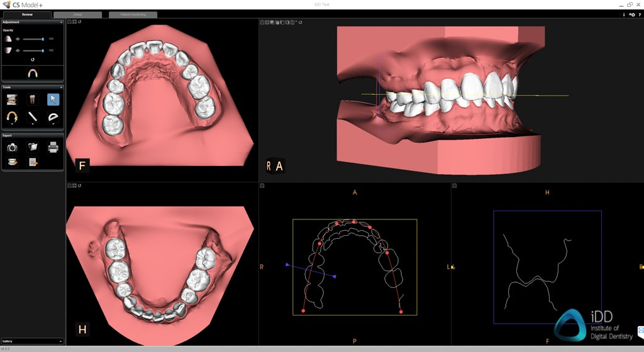Toggle lower jaw visibility eye icon
The width and height of the screenshot is (644, 352).
click(x=18, y=50)
